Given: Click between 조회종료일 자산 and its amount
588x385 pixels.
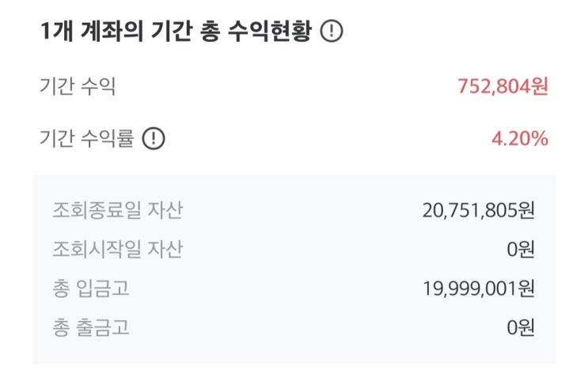Looking at the screenshot, I should point(301,211).
